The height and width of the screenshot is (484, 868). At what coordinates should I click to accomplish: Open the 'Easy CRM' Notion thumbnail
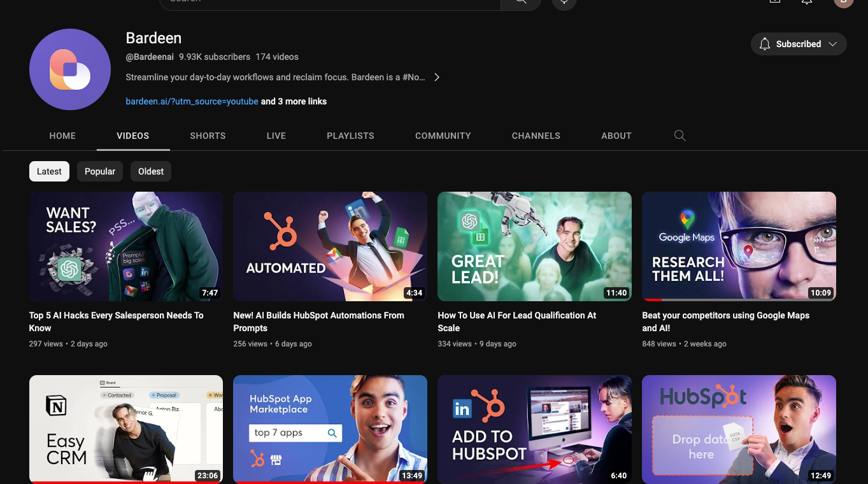click(126, 429)
